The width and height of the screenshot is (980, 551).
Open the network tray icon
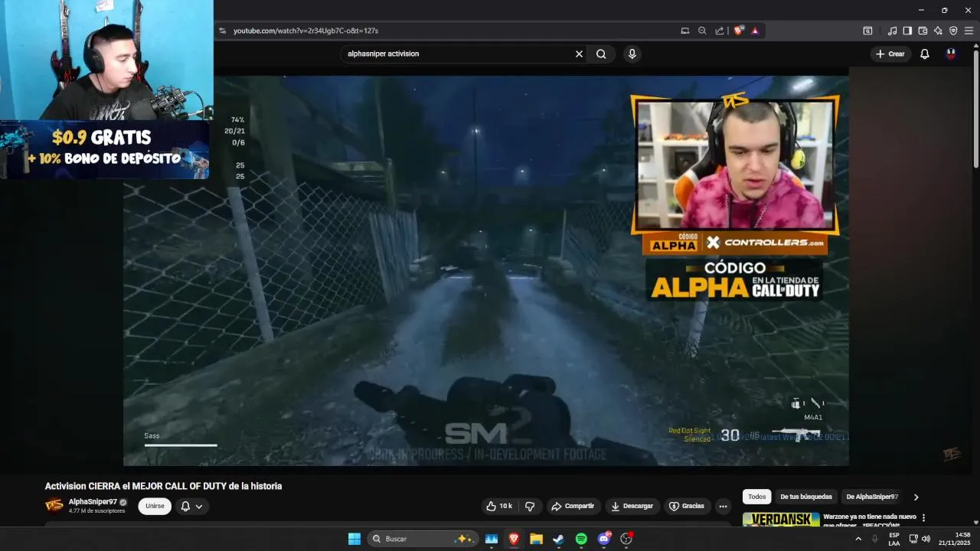point(913,539)
